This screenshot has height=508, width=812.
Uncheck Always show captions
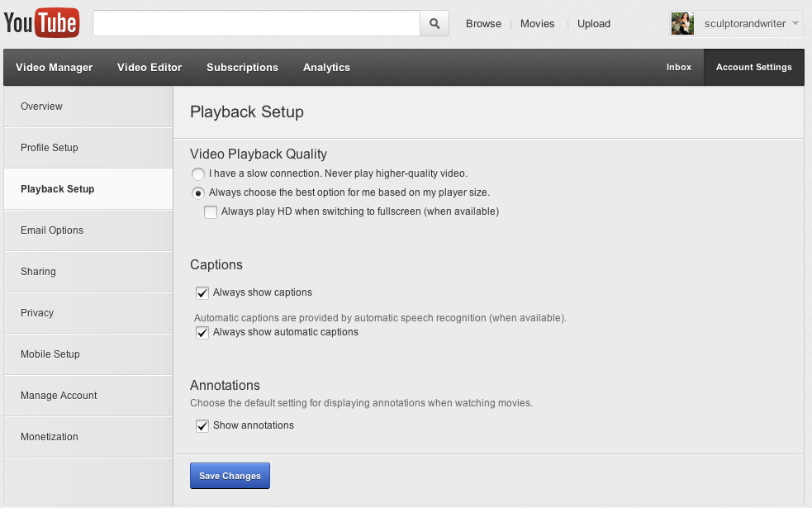(x=202, y=293)
